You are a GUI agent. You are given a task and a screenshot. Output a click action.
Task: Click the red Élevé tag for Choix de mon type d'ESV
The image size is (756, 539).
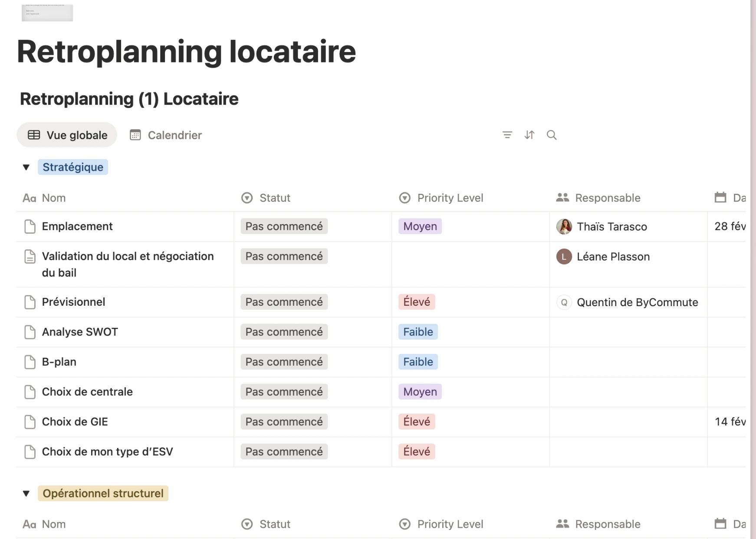coord(416,451)
